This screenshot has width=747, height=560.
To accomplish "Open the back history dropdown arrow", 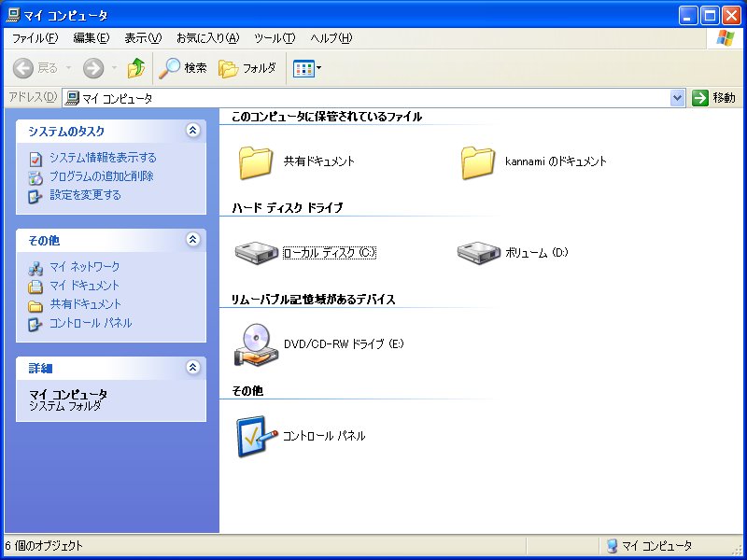I will click(68, 68).
